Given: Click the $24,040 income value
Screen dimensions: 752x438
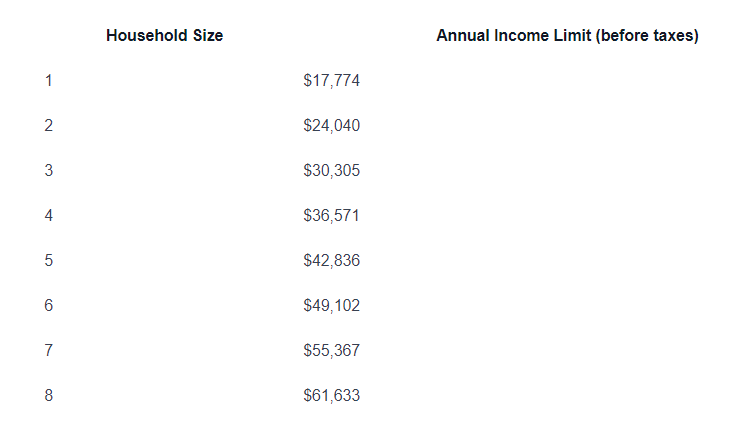Looking at the screenshot, I should (x=331, y=125).
